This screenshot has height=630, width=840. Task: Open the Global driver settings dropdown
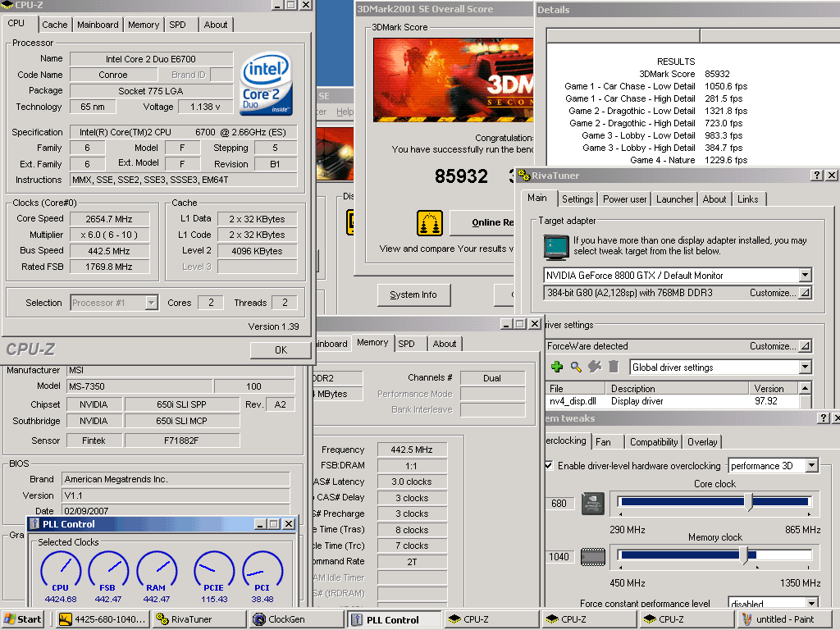click(x=805, y=367)
